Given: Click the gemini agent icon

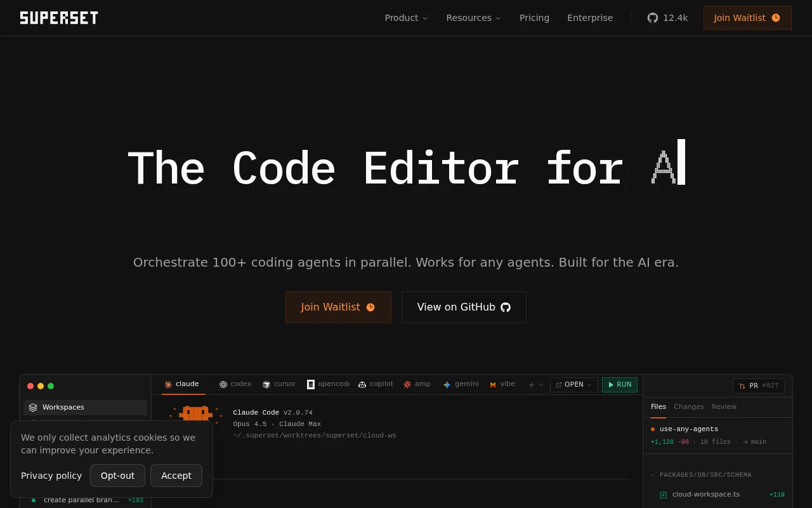Looking at the screenshot, I should [x=447, y=384].
